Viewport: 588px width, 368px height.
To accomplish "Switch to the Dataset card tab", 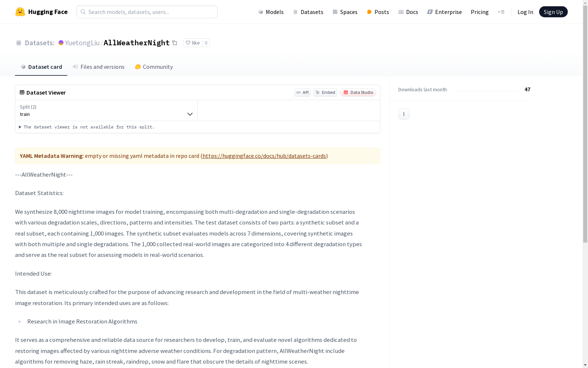I will coord(41,67).
